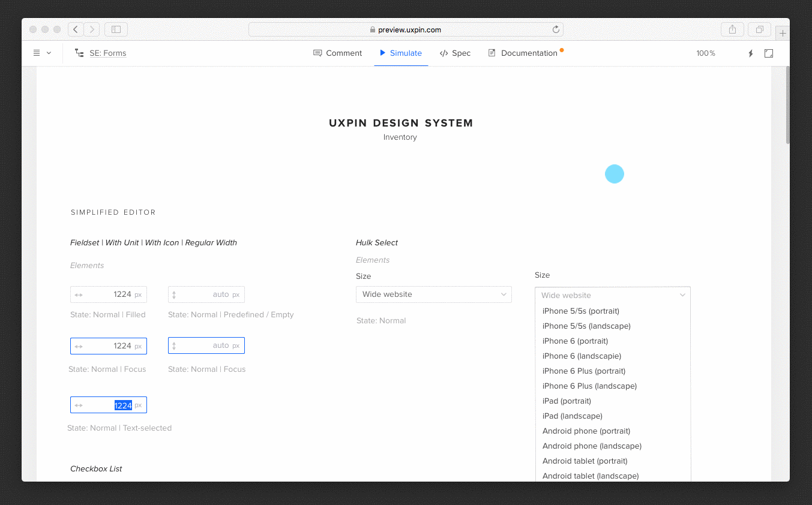Switch to the Documentation tab
The height and width of the screenshot is (505, 812).
(523, 53)
